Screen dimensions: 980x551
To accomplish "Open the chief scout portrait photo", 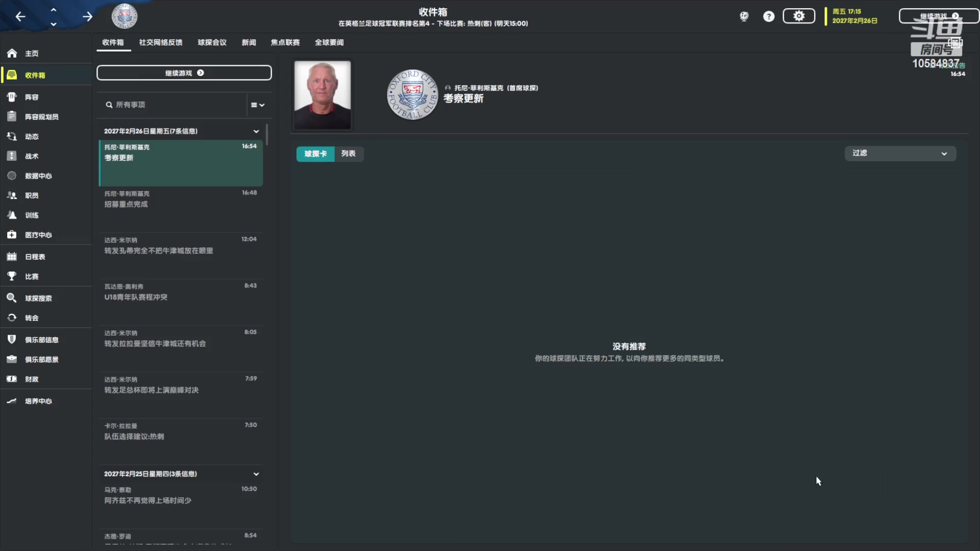I will [323, 95].
